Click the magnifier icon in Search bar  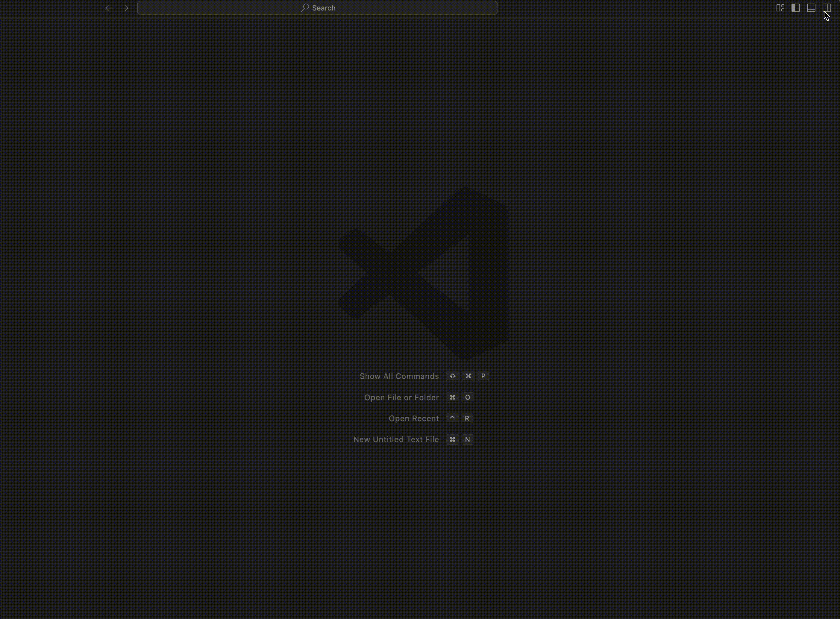305,7
